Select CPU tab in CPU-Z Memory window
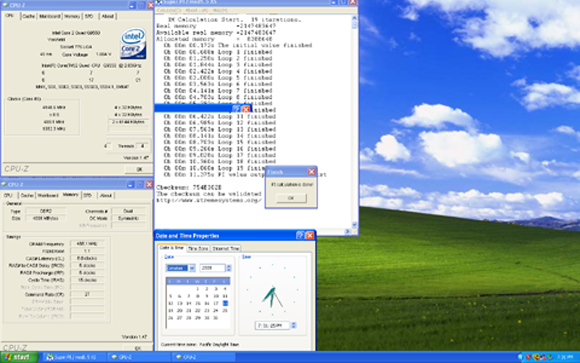 (x=8, y=195)
